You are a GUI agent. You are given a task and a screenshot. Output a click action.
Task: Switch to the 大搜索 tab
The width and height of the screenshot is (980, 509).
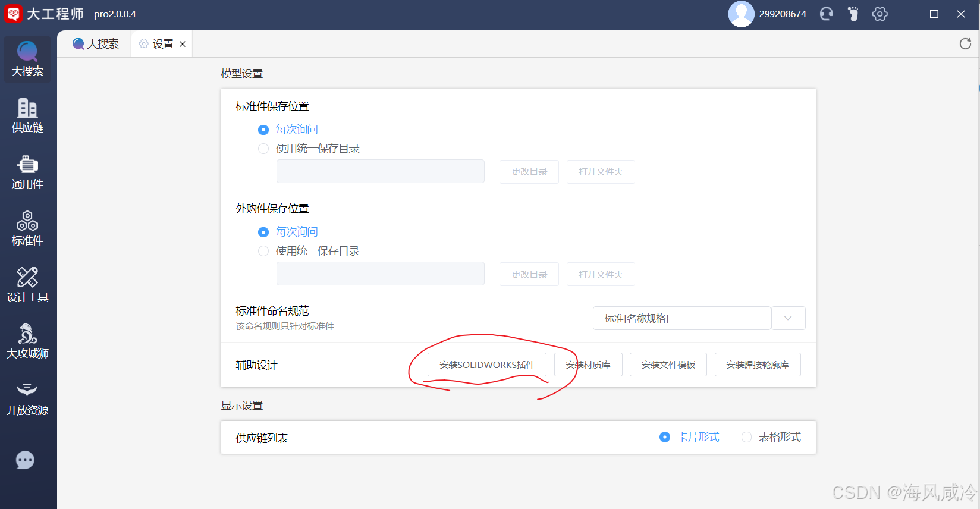[x=95, y=44]
